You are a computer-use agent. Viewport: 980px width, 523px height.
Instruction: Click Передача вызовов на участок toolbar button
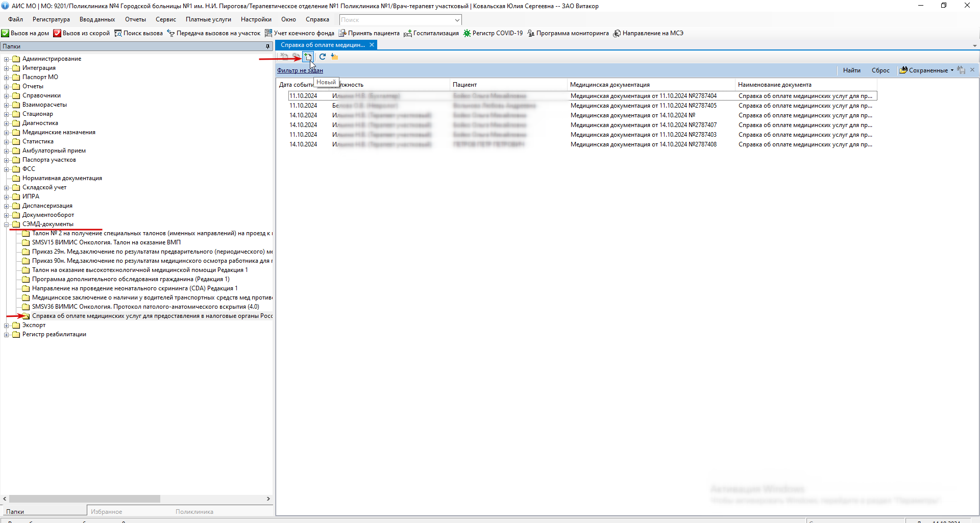(x=214, y=33)
